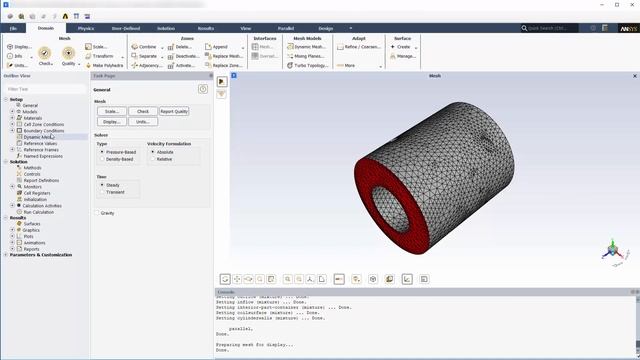
Task: Click ribbon mesh Info item
Action: coord(15,56)
